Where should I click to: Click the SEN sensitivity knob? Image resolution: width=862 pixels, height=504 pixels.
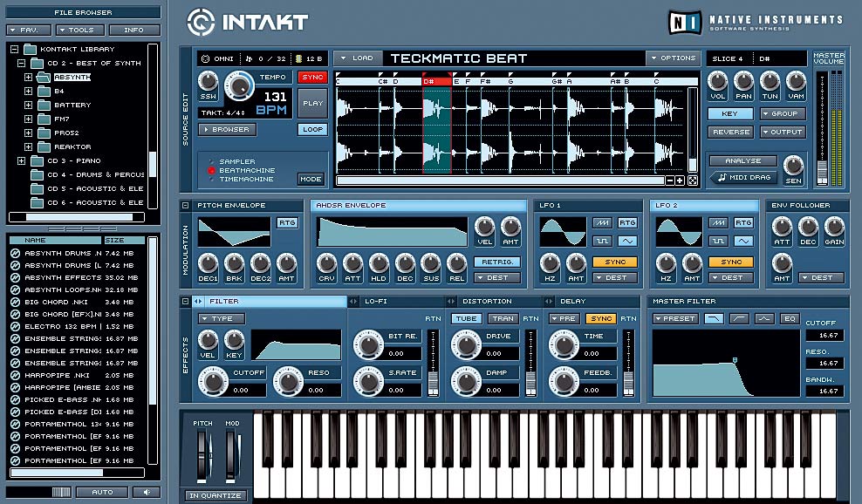tap(793, 165)
